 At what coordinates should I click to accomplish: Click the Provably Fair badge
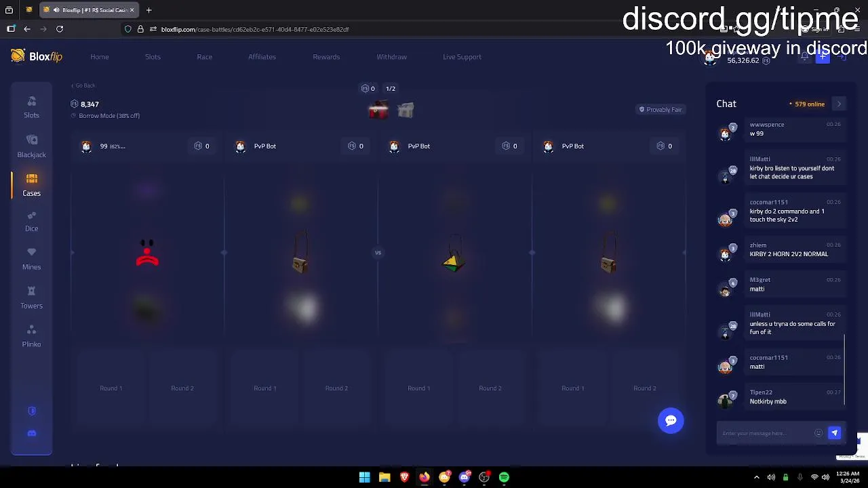(x=660, y=110)
